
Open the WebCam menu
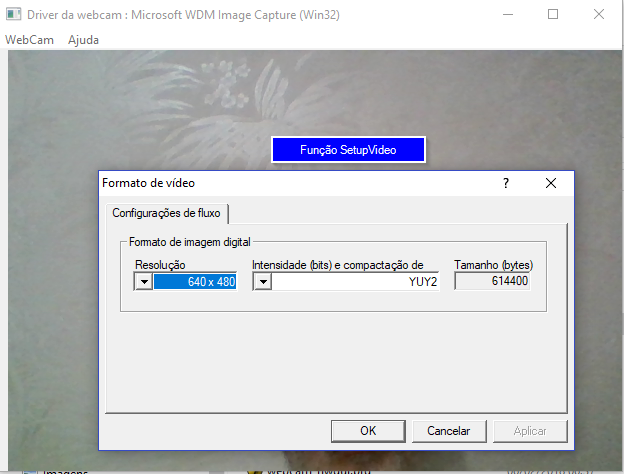tap(29, 40)
